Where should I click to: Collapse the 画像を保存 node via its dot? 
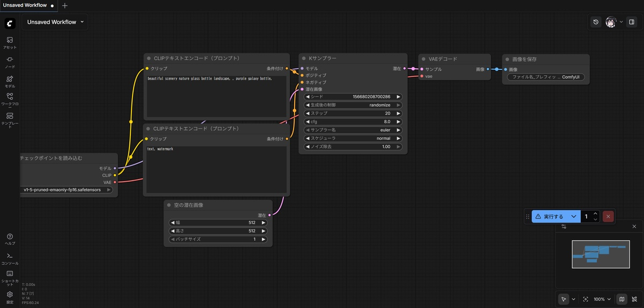[508, 59]
